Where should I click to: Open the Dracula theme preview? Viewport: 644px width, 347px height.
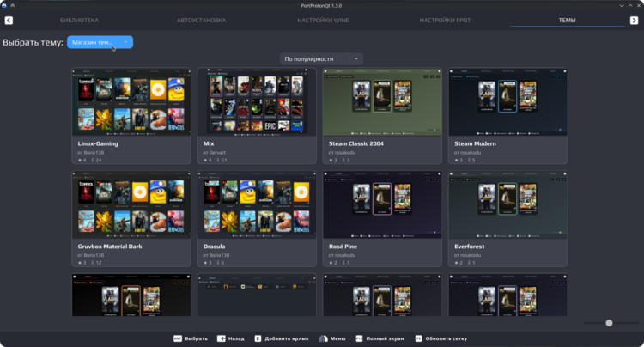pyautogui.click(x=257, y=205)
